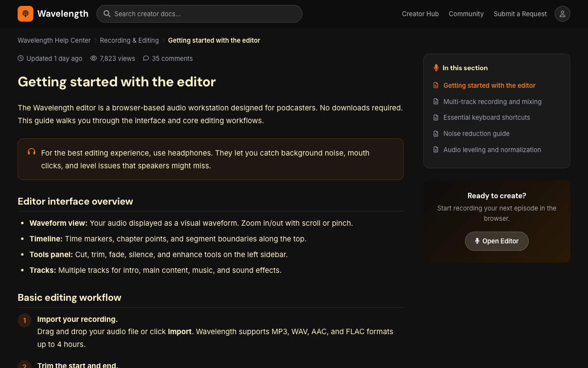The height and width of the screenshot is (368, 588).
Task: Click the In this section heading
Action: pyautogui.click(x=465, y=68)
